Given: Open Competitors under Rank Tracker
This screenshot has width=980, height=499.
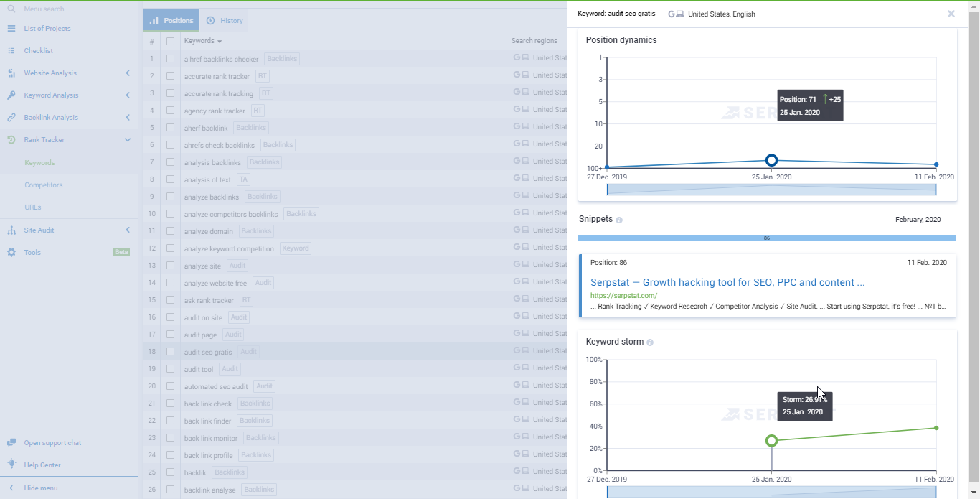Looking at the screenshot, I should tap(43, 185).
